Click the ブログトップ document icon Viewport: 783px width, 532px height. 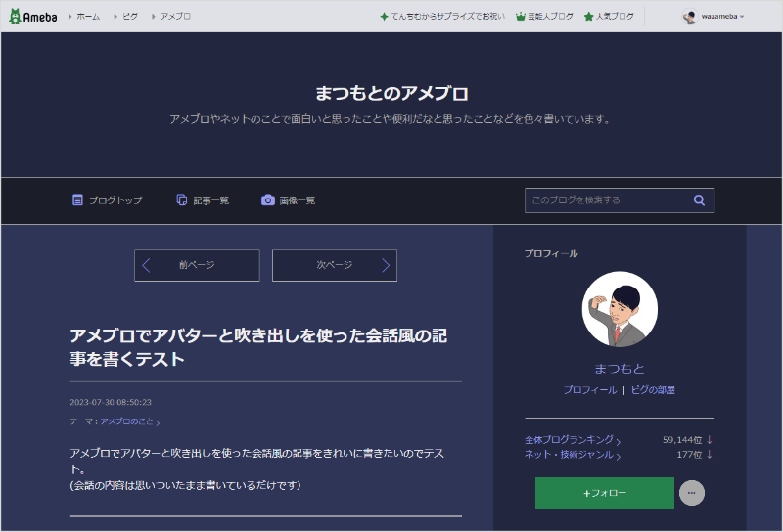(x=78, y=200)
